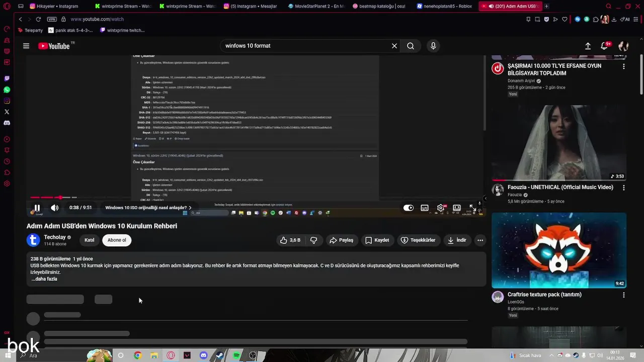Open a new browser tab

pos(546,6)
